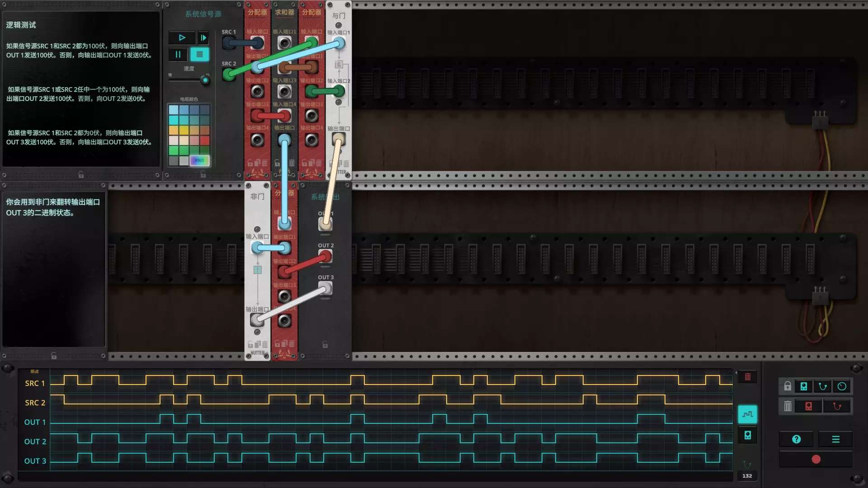The width and height of the screenshot is (868, 488).
Task: Toggle the lock icon in tools panel
Action: tap(788, 386)
